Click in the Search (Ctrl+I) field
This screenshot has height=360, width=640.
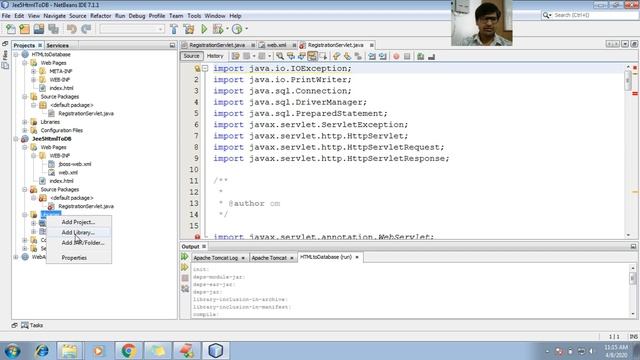tap(595, 15)
